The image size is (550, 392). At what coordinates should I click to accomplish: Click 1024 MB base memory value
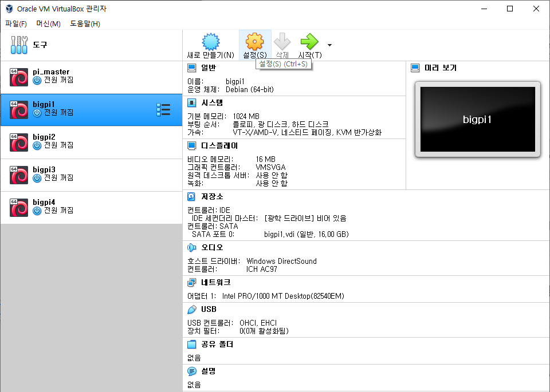(x=246, y=116)
